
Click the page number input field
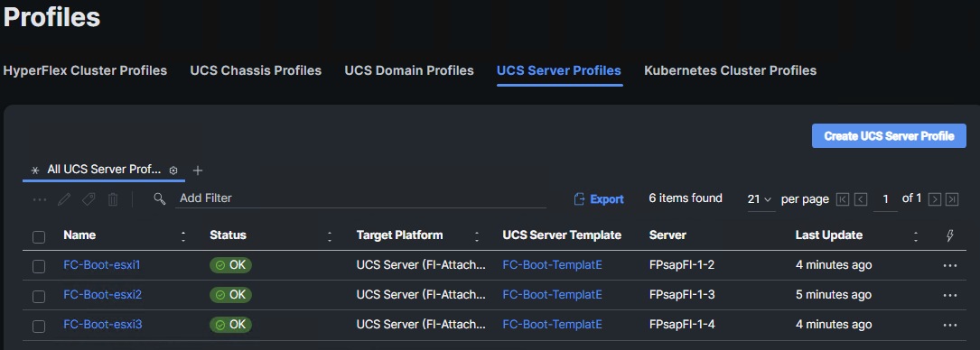(x=885, y=199)
